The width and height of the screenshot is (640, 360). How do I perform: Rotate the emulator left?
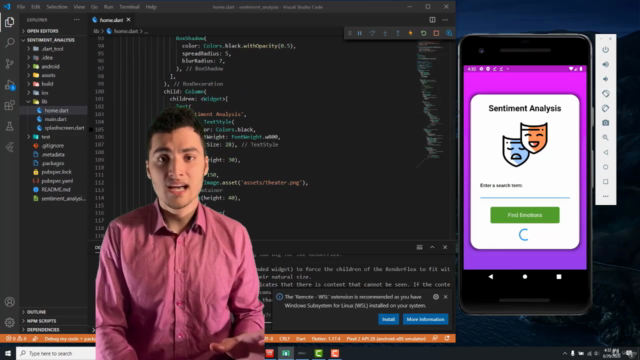coord(606,93)
